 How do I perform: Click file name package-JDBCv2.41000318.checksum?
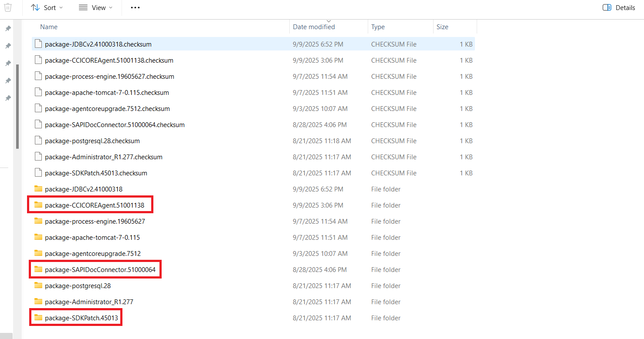tap(98, 44)
